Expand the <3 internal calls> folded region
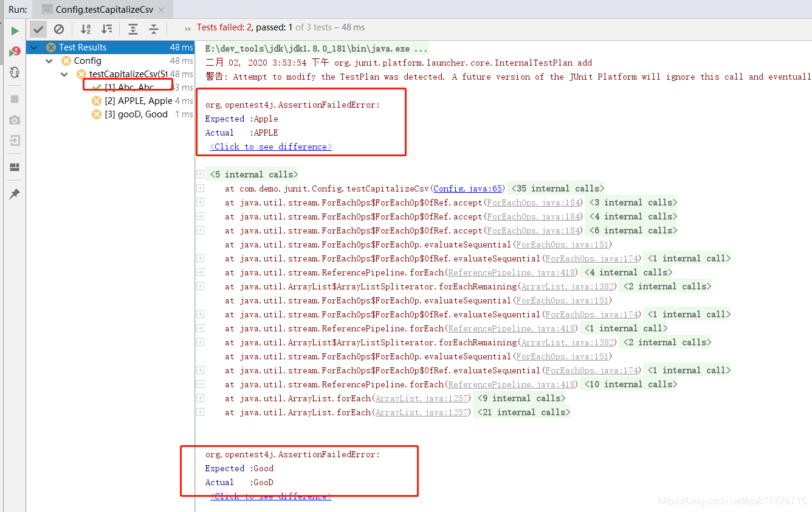 pos(632,202)
